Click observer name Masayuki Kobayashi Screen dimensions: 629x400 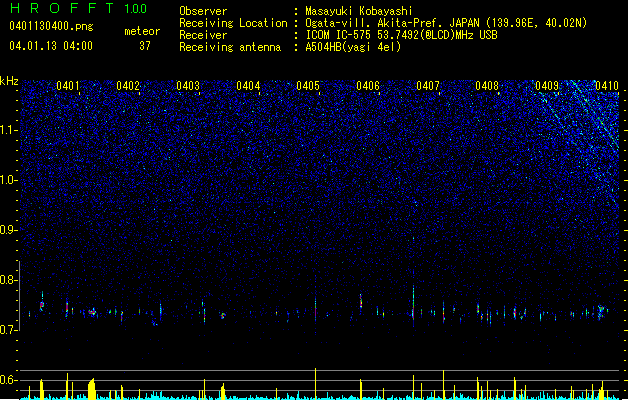coord(359,11)
